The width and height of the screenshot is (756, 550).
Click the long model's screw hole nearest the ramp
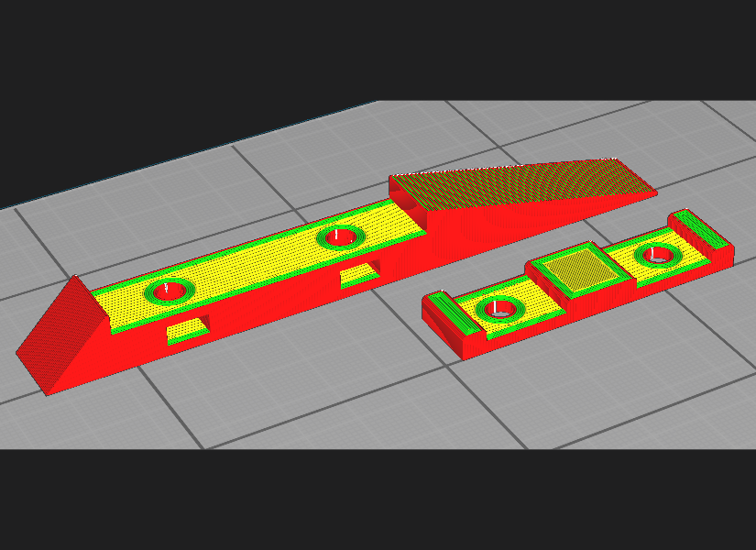tap(342, 236)
